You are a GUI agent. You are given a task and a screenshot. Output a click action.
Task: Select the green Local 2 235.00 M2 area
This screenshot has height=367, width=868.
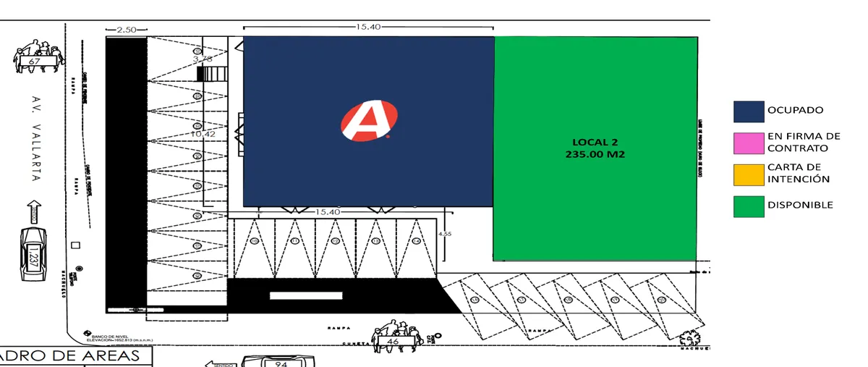pyautogui.click(x=595, y=148)
